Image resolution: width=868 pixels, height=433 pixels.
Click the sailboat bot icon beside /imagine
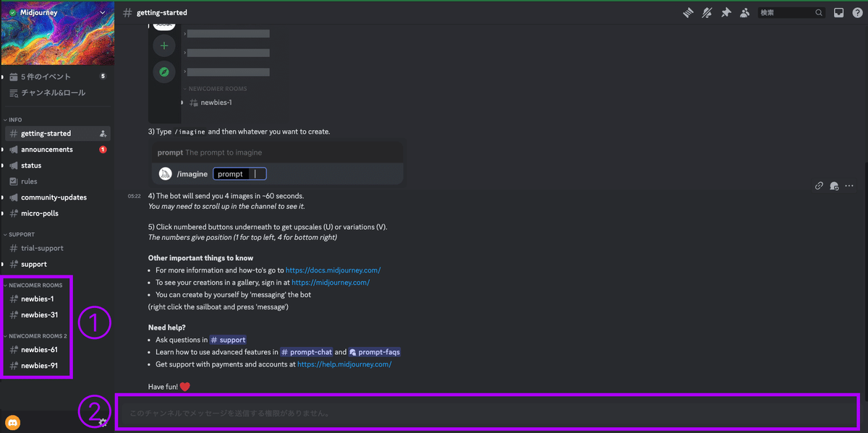[165, 173]
